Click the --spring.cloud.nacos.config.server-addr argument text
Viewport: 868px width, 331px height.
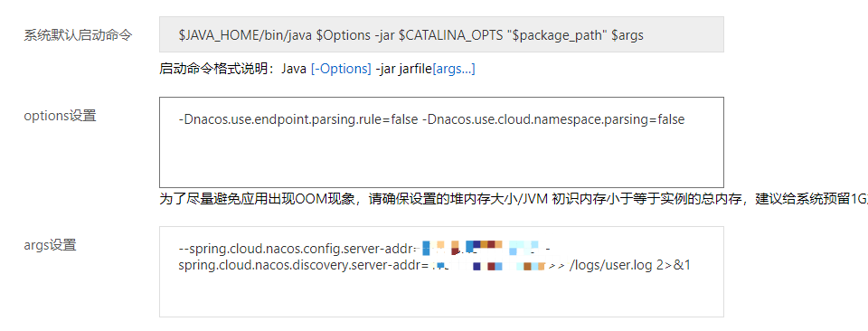(x=299, y=247)
